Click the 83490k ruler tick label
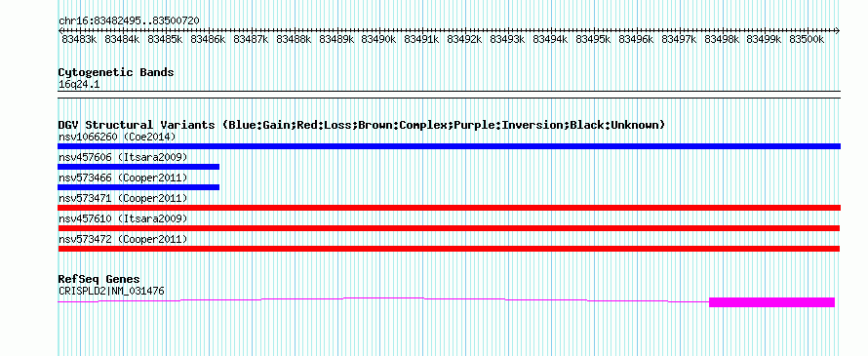The width and height of the screenshot is (868, 356). [378, 40]
